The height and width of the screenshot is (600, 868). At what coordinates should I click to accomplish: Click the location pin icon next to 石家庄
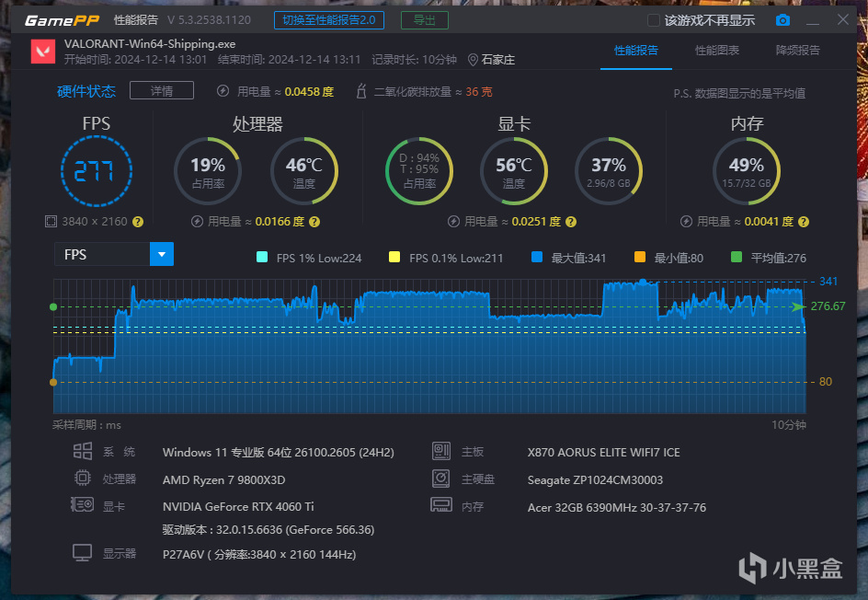473,60
